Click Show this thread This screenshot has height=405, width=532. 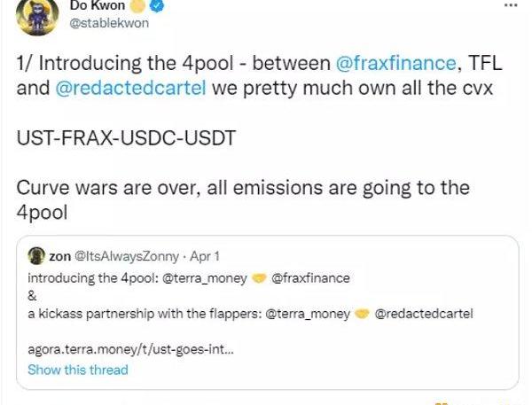(78, 370)
